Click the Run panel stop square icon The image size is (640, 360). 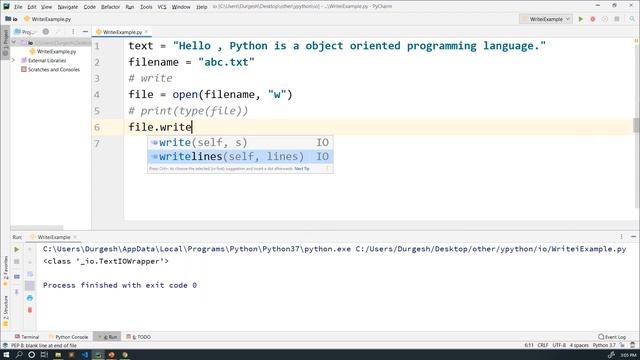[17, 262]
